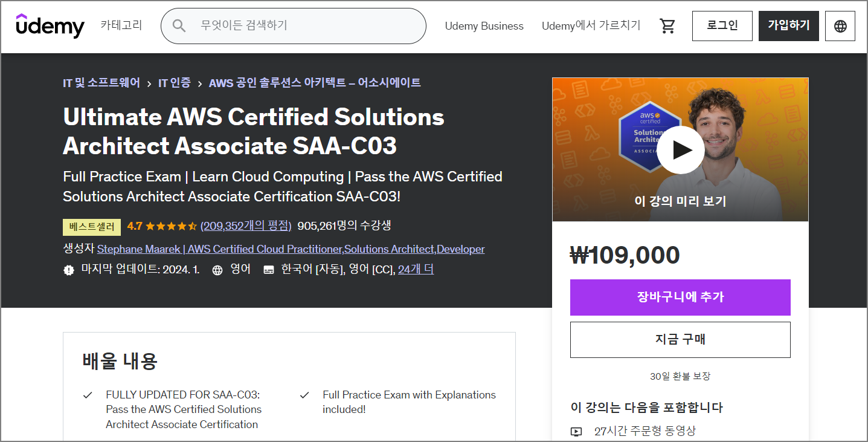Click the course language globe icon
The height and width of the screenshot is (442, 868).
tap(217, 270)
